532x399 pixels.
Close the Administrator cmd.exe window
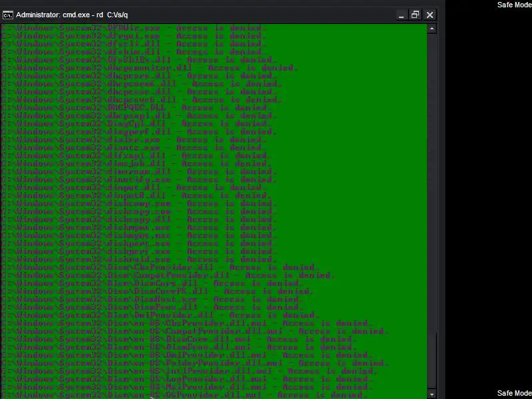(x=430, y=15)
